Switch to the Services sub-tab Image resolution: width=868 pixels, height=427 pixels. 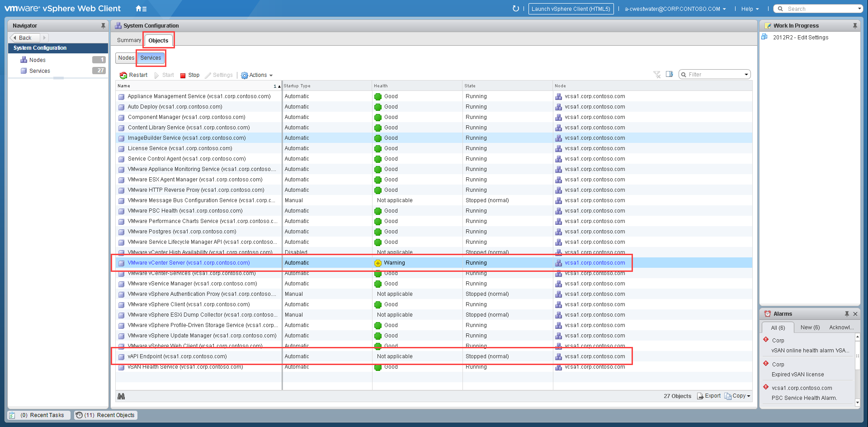(151, 58)
